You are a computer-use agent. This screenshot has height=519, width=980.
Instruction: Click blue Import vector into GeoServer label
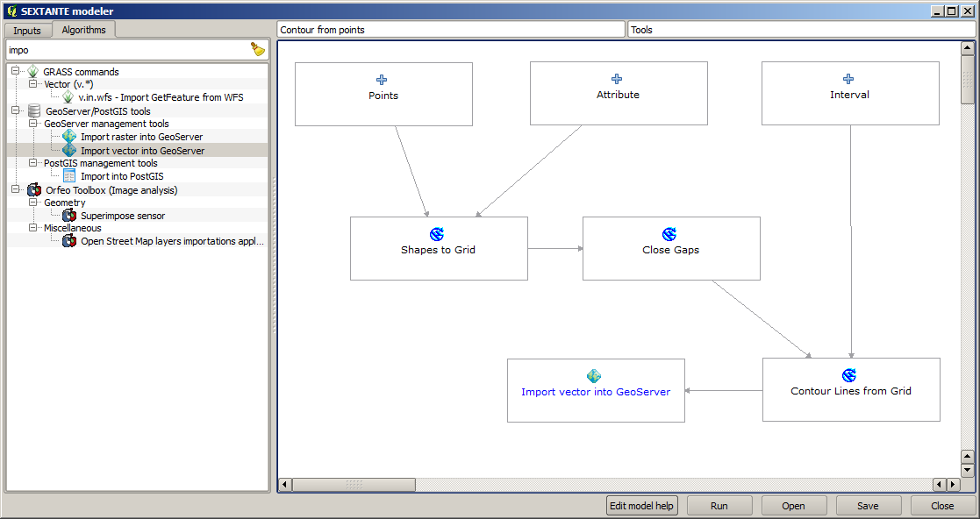pos(596,392)
